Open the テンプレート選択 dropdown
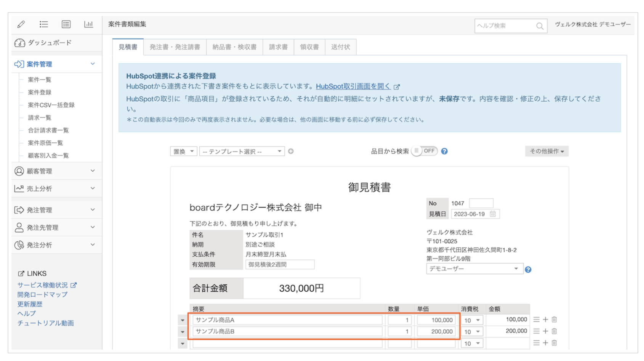This screenshot has width=644, height=361. 242,152
